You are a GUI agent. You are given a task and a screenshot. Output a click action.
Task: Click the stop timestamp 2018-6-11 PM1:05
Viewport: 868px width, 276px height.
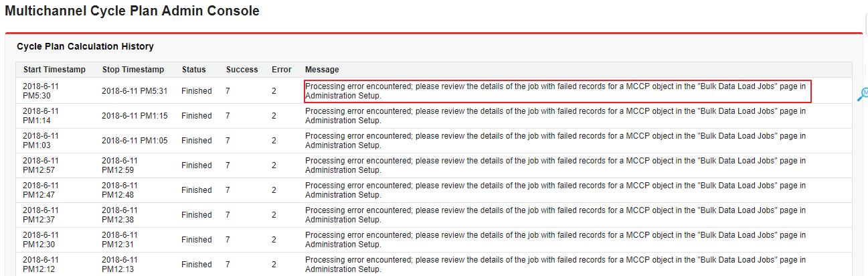pyautogui.click(x=135, y=141)
